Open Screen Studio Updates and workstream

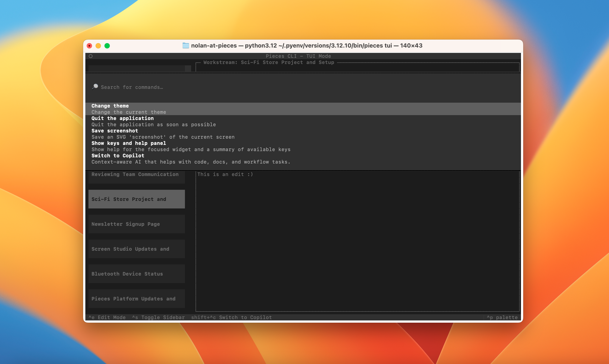pos(137,249)
